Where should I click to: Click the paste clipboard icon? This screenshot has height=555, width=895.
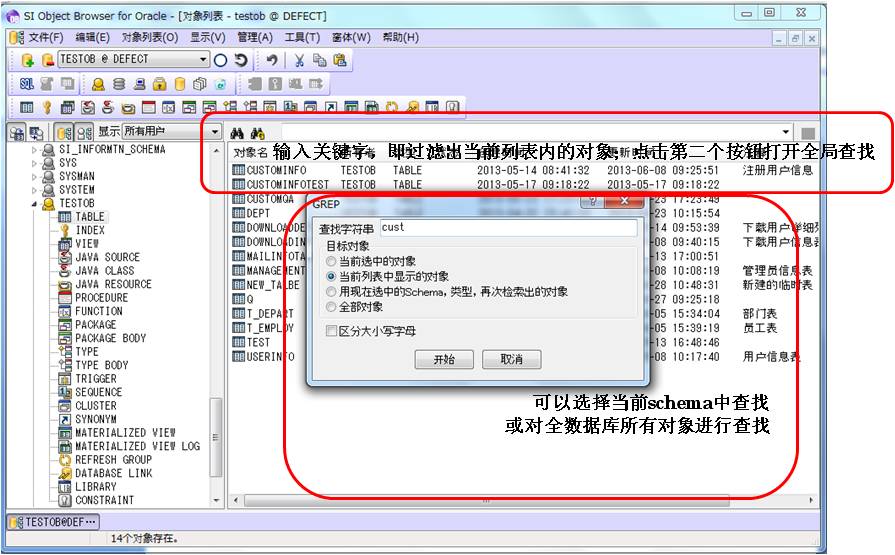[340, 60]
